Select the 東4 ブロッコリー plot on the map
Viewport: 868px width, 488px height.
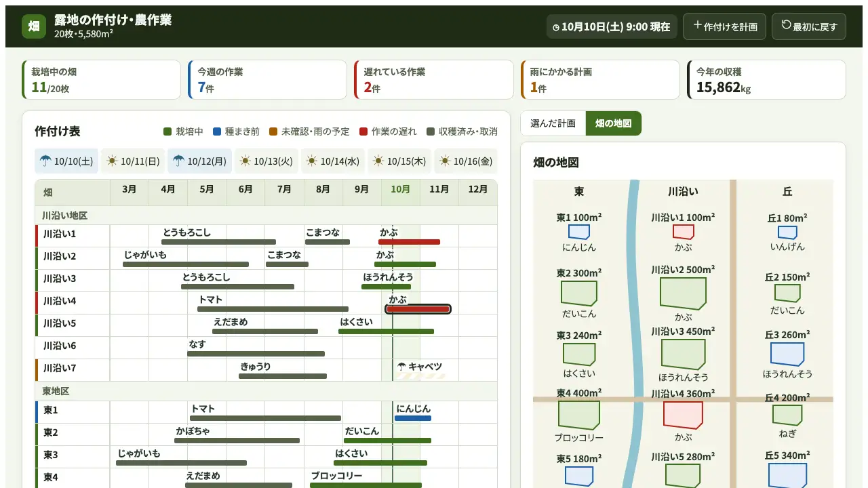(578, 415)
